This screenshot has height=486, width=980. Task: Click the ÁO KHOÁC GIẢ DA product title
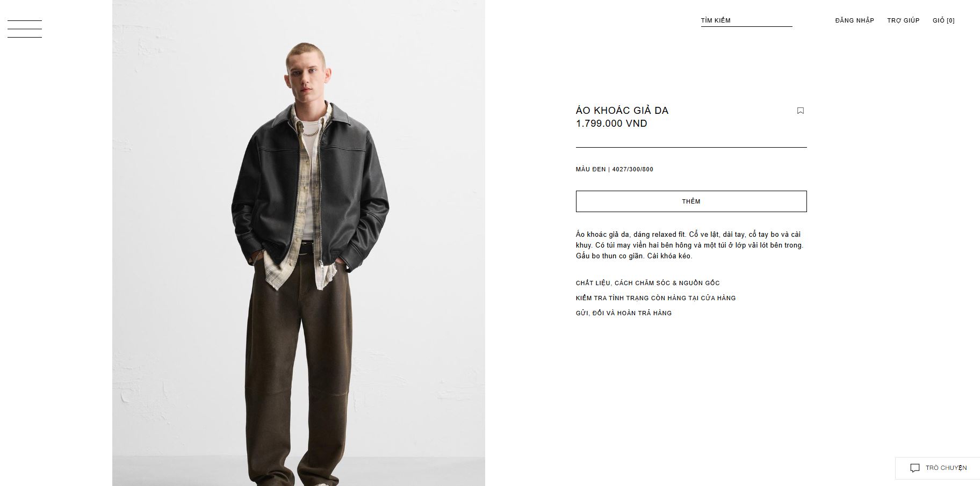click(622, 111)
